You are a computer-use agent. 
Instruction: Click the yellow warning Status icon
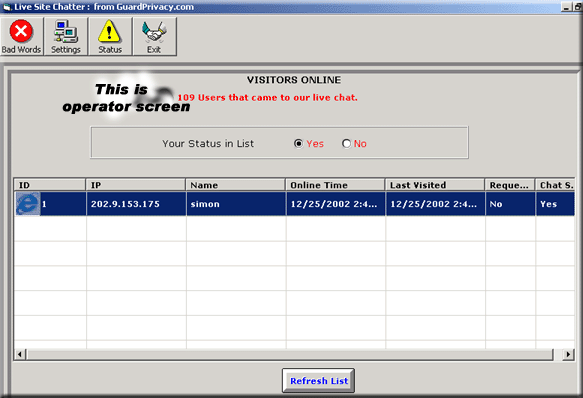click(109, 31)
